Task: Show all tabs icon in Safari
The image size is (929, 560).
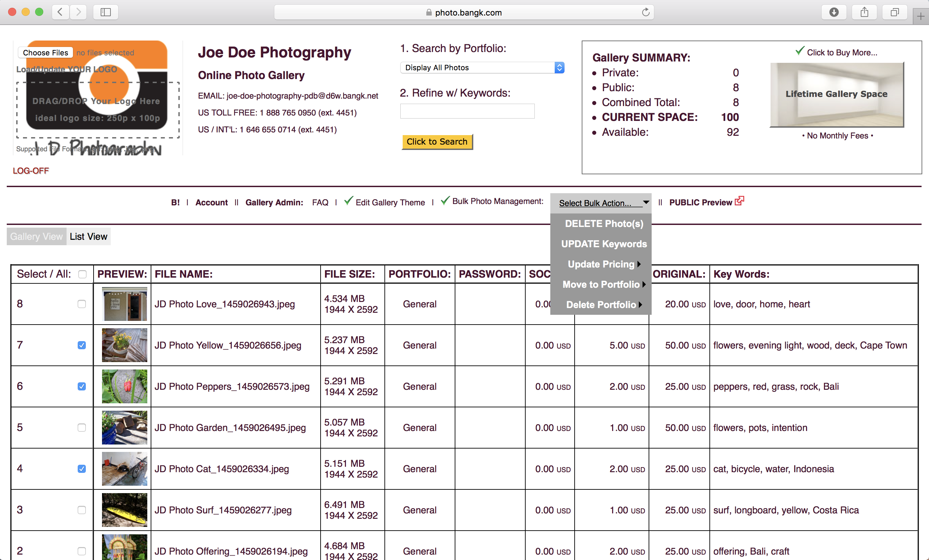Action: [x=894, y=12]
